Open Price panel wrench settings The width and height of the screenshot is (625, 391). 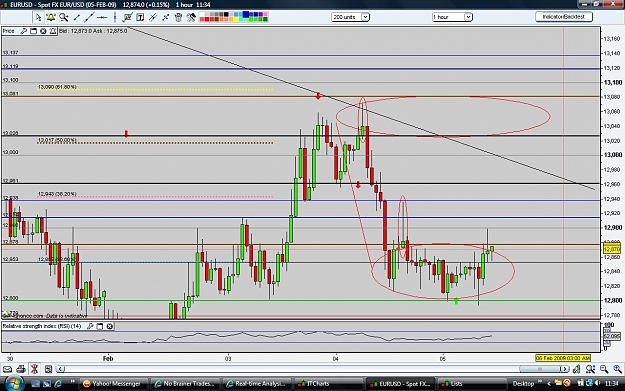click(24, 31)
